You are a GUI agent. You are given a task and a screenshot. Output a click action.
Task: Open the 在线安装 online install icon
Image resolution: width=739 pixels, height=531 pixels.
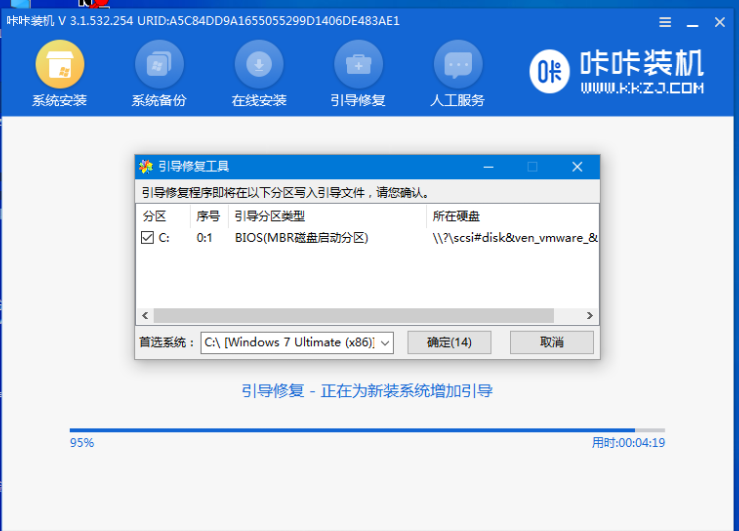(x=259, y=66)
